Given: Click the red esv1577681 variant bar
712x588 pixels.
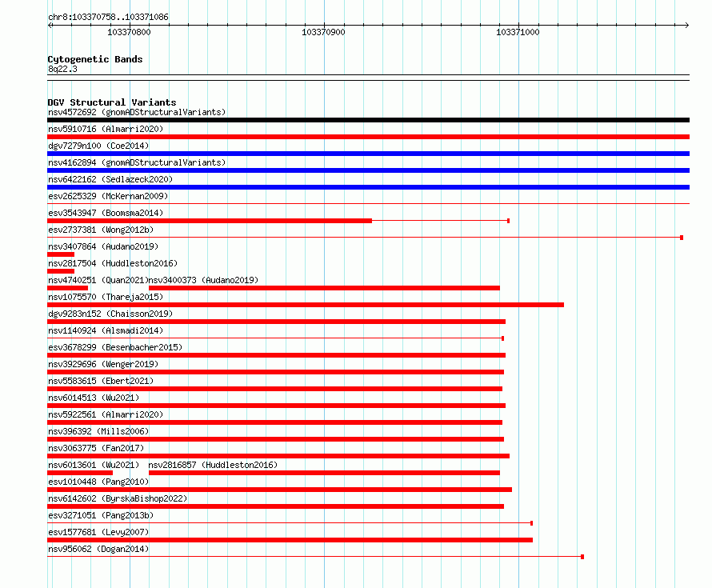Looking at the screenshot, I should pos(290,540).
